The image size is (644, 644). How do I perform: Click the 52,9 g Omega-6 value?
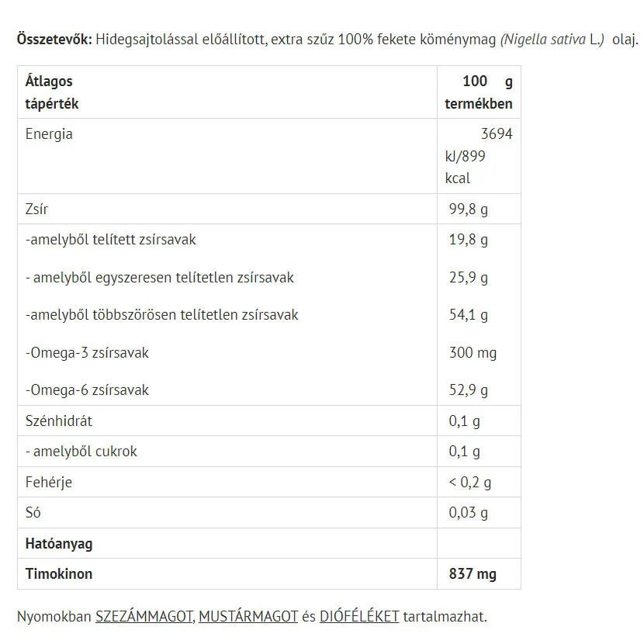coord(468,390)
